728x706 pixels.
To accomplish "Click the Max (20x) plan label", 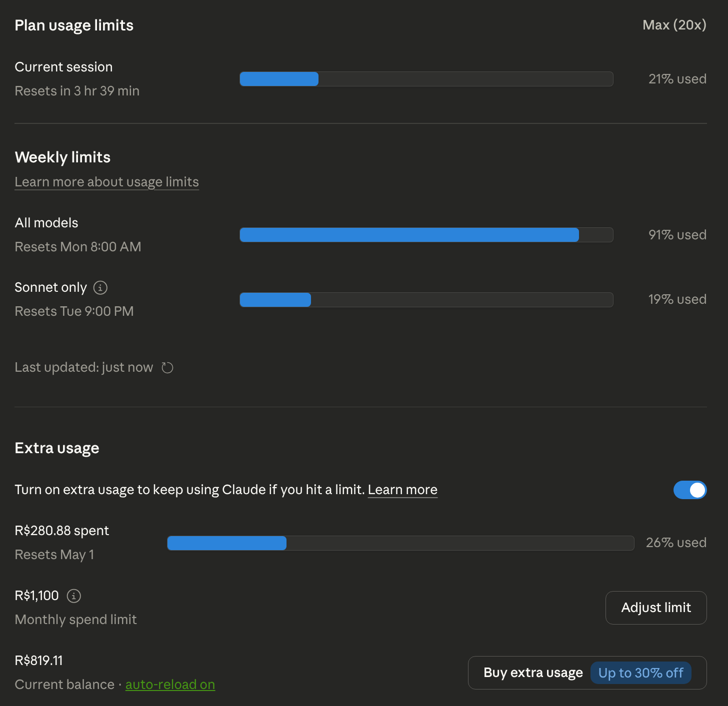I will coord(674,25).
